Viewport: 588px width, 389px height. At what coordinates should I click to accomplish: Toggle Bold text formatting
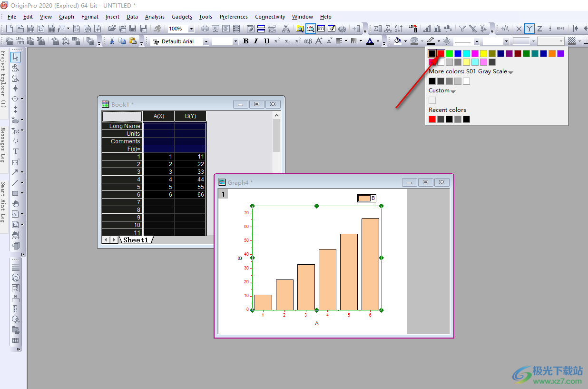point(245,41)
